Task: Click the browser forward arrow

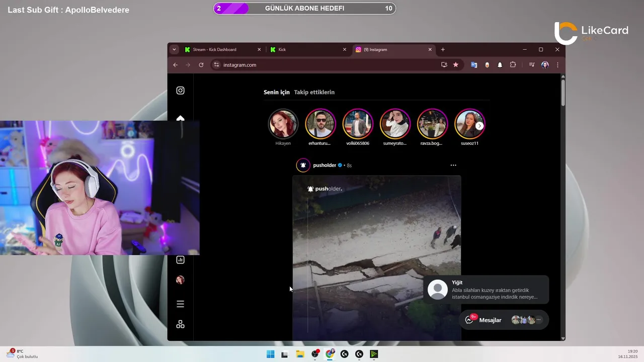Action: pos(188,65)
